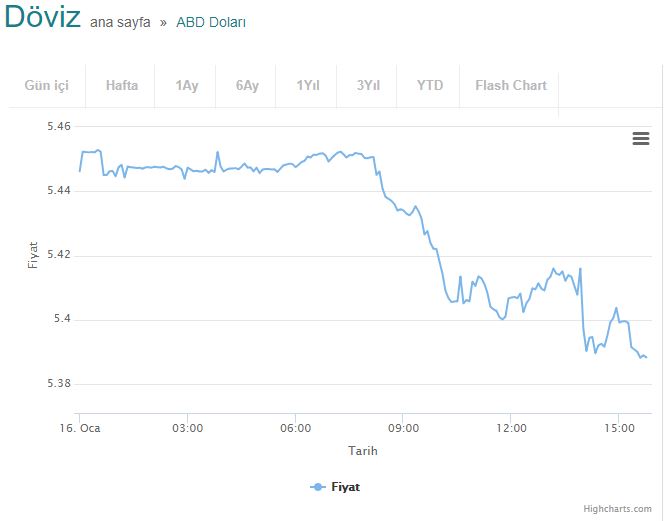
Task: Open the Flash Chart tab
Action: tap(510, 86)
